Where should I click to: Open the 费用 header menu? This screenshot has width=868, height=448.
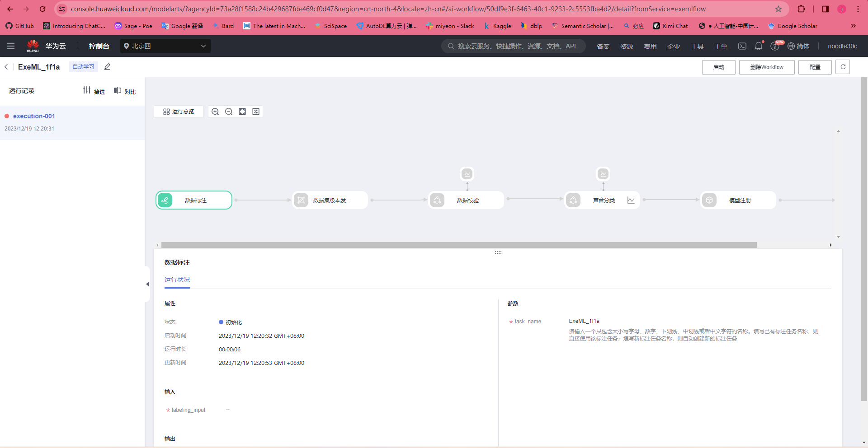point(650,47)
